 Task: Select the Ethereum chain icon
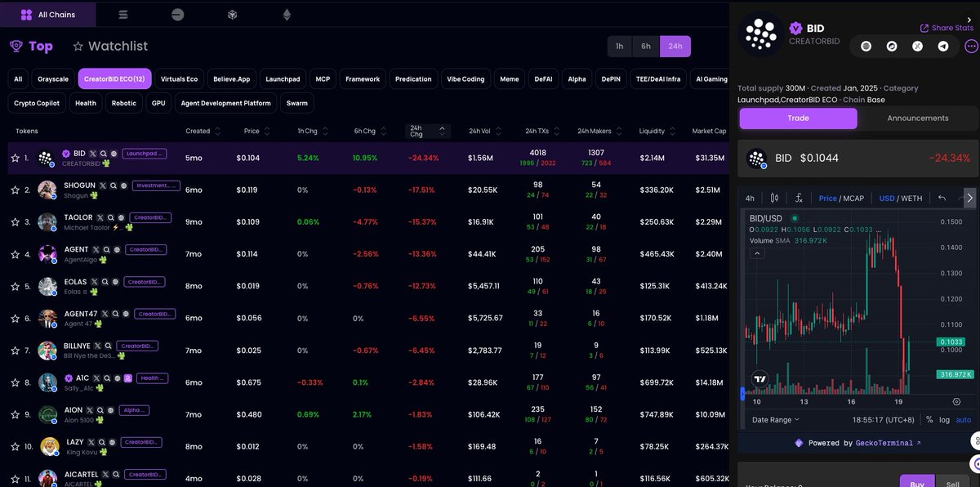(x=287, y=15)
